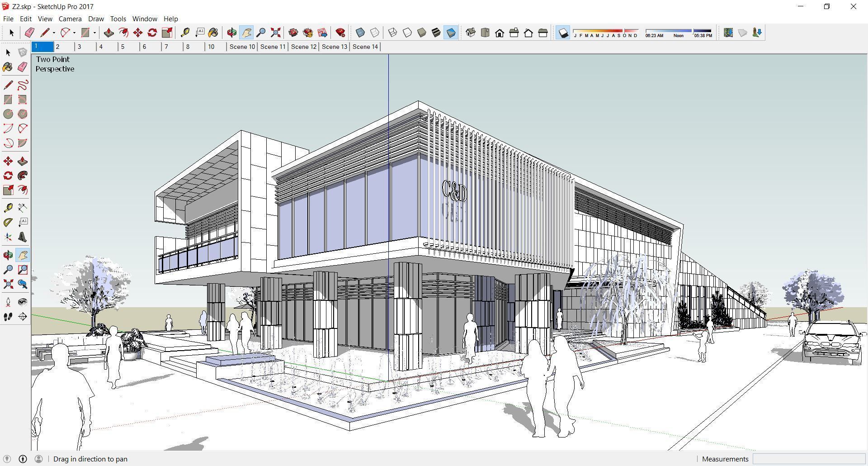Open 3D Warehouse from the toolbar
868x466 pixels.
pyautogui.click(x=293, y=33)
